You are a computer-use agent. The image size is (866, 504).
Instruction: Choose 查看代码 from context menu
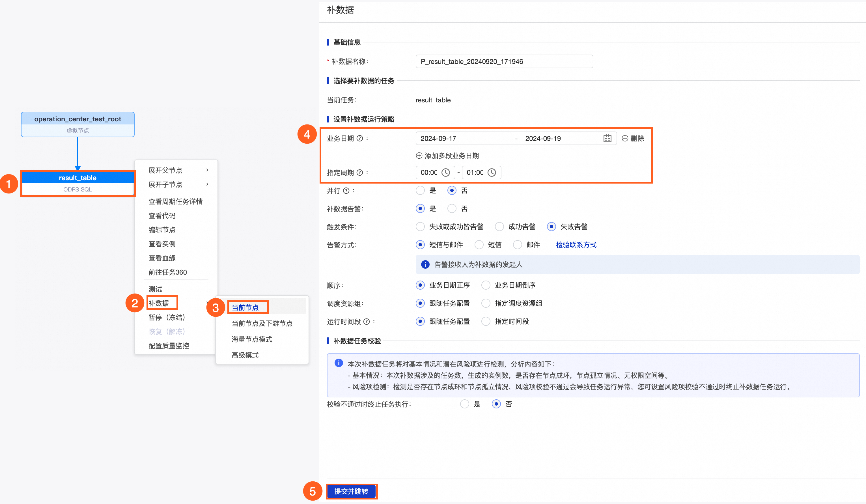(162, 216)
